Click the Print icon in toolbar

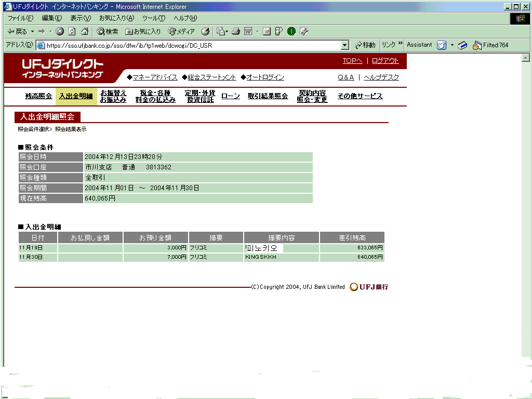pos(235,32)
